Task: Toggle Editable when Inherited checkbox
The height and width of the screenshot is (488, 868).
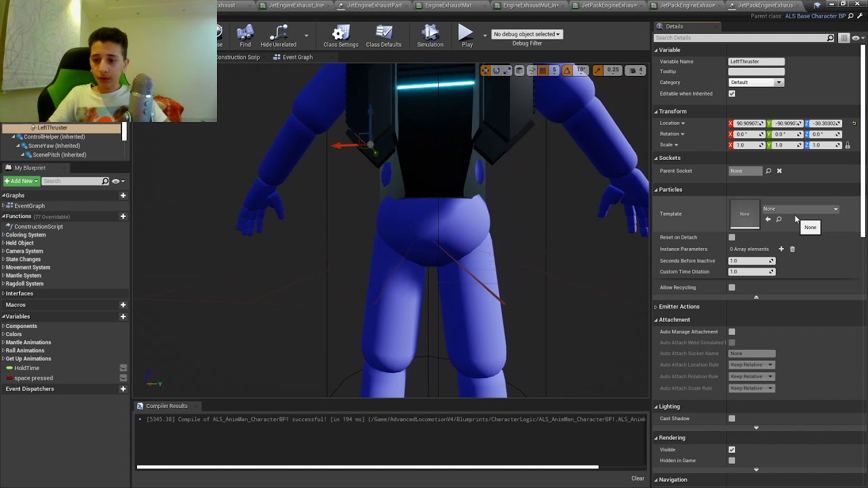Action: (x=732, y=94)
